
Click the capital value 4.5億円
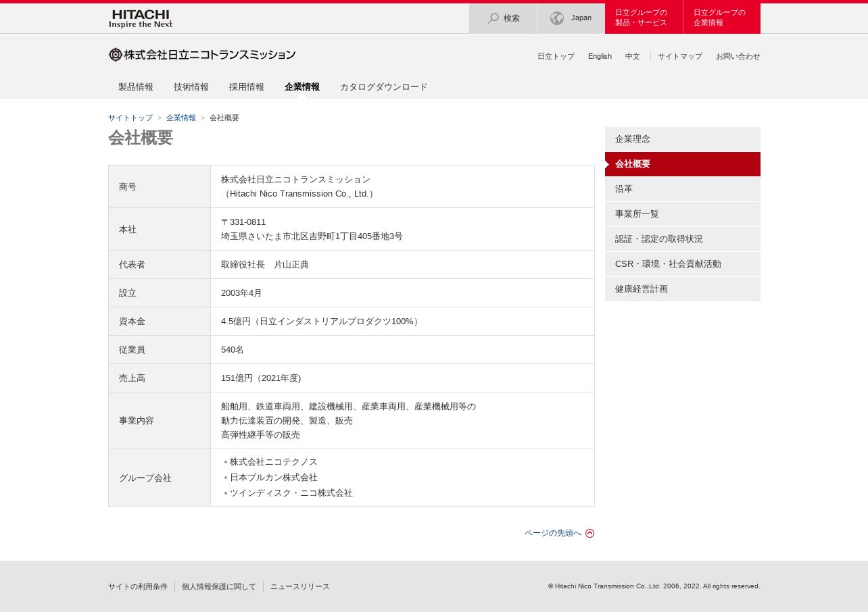[x=236, y=322]
